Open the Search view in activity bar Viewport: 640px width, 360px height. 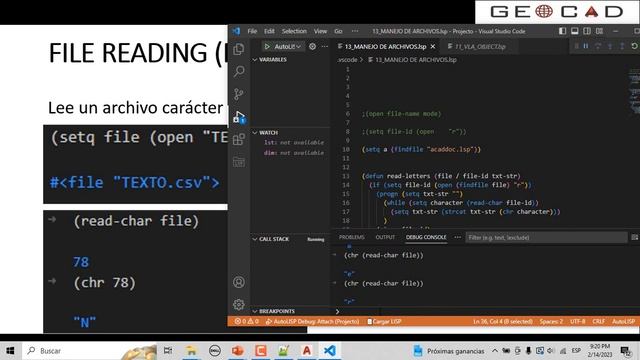[x=239, y=71]
